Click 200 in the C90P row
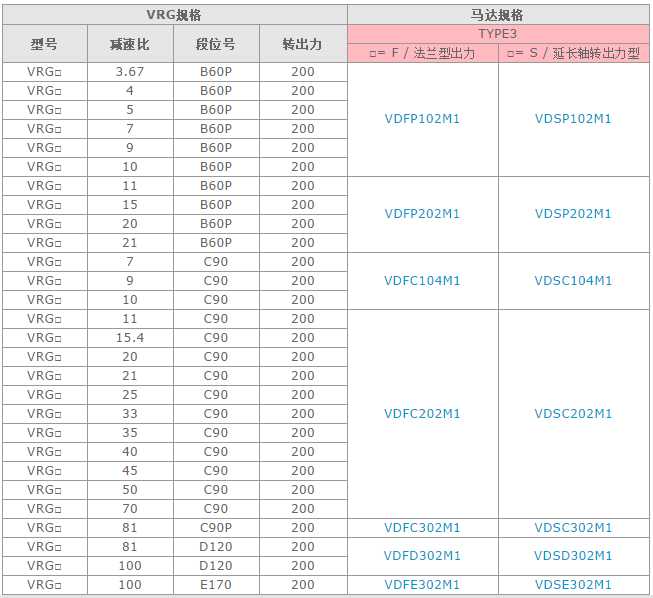This screenshot has height=598, width=653. click(x=303, y=528)
